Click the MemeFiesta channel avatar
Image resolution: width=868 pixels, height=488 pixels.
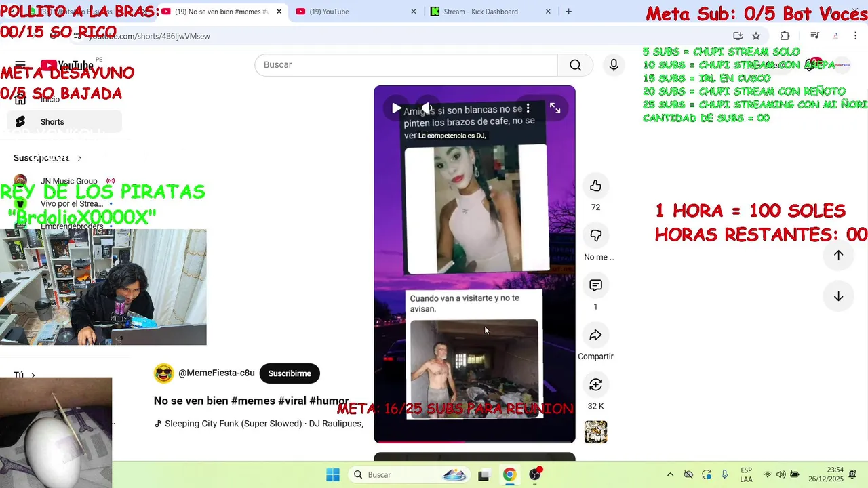point(163,373)
